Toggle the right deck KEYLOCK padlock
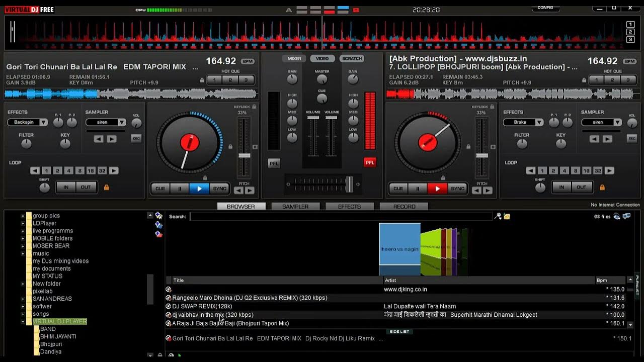The width and height of the screenshot is (644, 362). pos(492,107)
